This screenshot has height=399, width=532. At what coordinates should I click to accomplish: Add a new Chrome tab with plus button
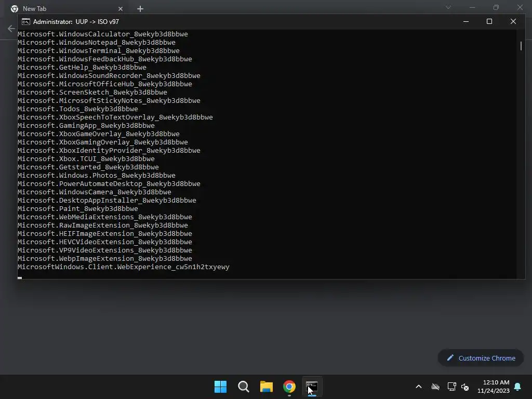click(140, 9)
